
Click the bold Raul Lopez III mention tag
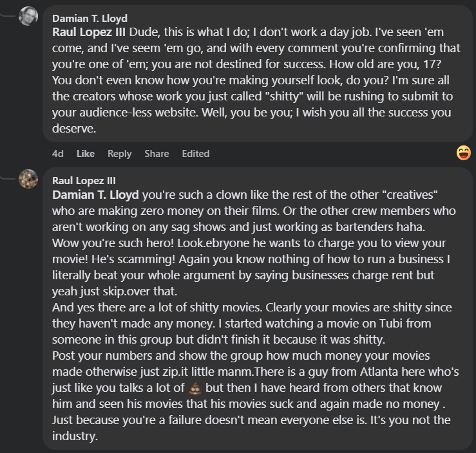coord(90,31)
